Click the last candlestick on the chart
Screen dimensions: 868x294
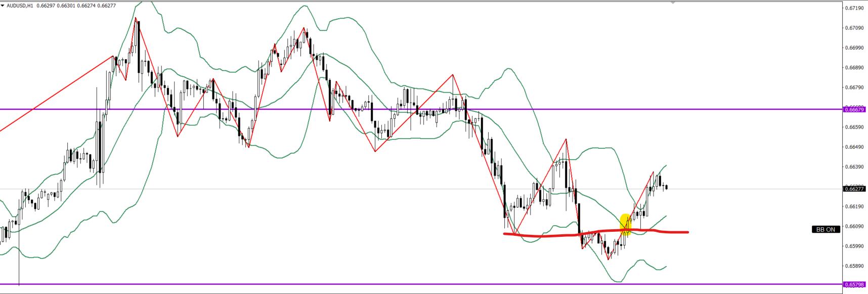(667, 187)
